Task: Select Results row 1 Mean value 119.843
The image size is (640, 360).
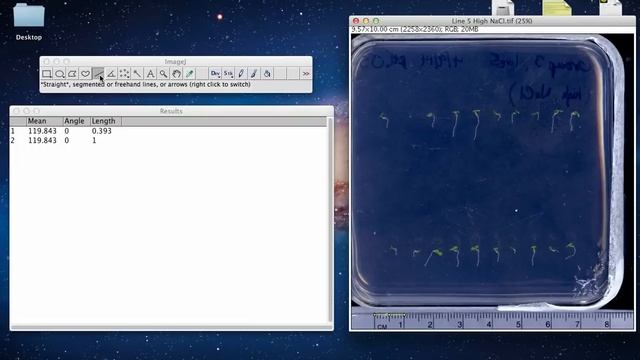Action: [42, 131]
